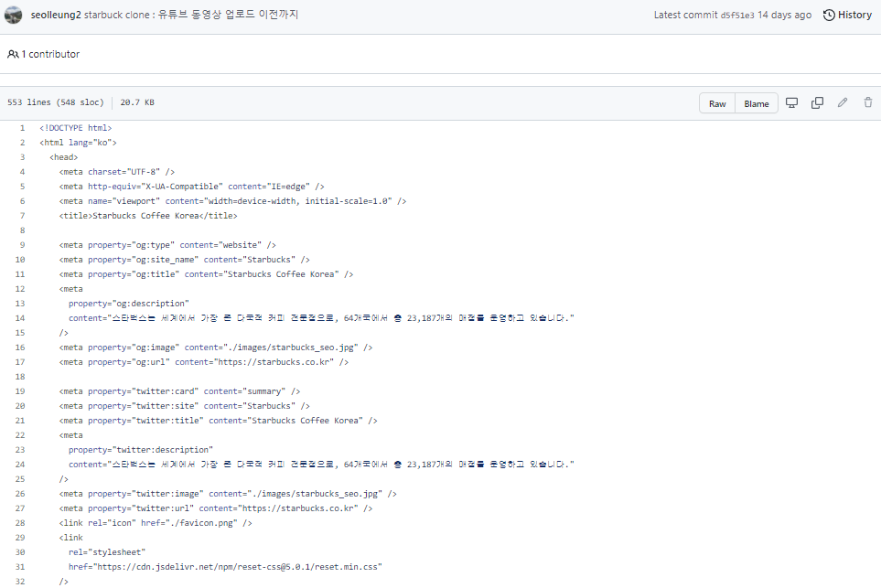View the Raw file
Viewport: 881px width, 588px height.
717,103
